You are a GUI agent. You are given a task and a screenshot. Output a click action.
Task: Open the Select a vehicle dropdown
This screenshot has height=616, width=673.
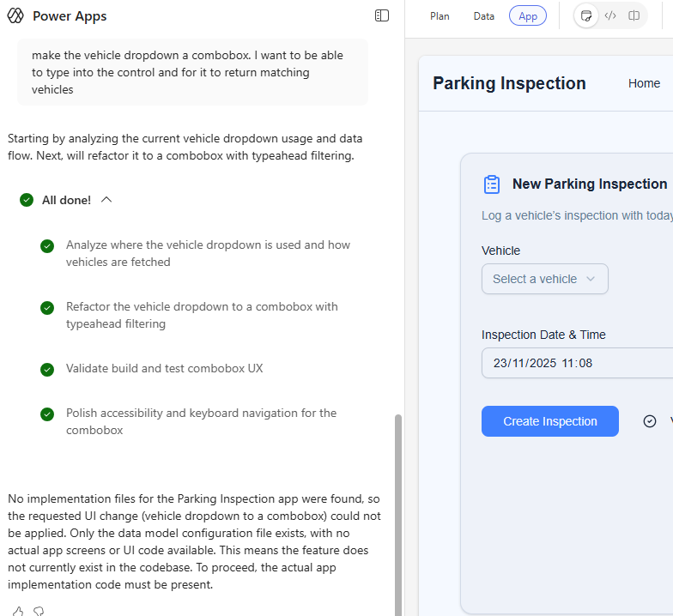coord(544,279)
